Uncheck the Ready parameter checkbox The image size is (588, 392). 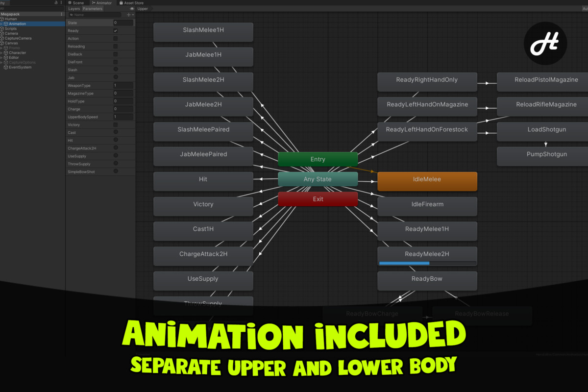pos(116,31)
